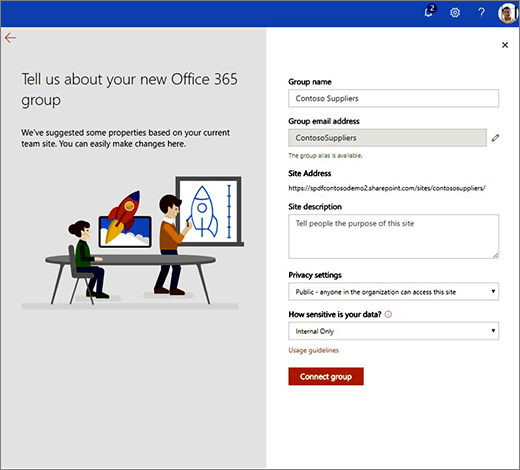Click the Group name input field
Image resolution: width=520 pixels, height=470 pixels.
393,98
